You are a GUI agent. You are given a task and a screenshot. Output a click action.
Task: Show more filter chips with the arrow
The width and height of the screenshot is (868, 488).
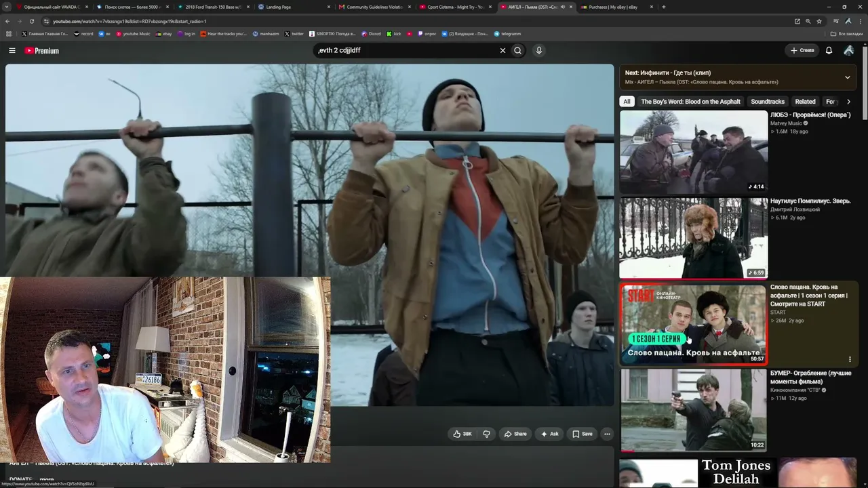tap(848, 102)
